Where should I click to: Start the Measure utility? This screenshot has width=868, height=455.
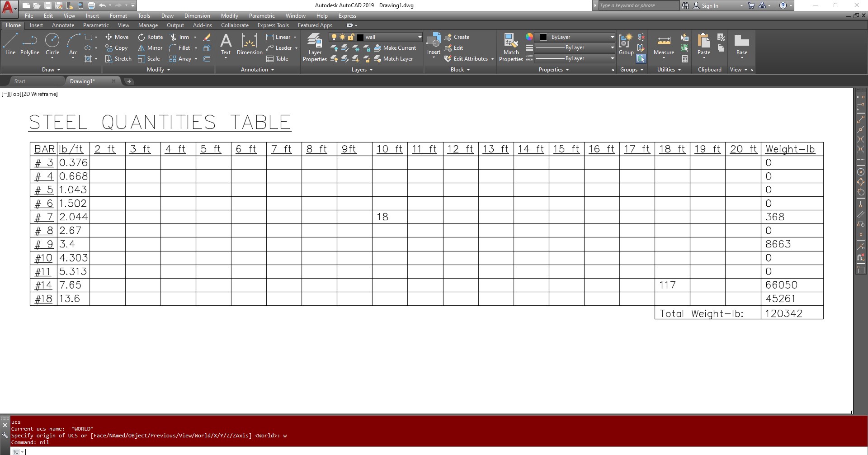(664, 44)
